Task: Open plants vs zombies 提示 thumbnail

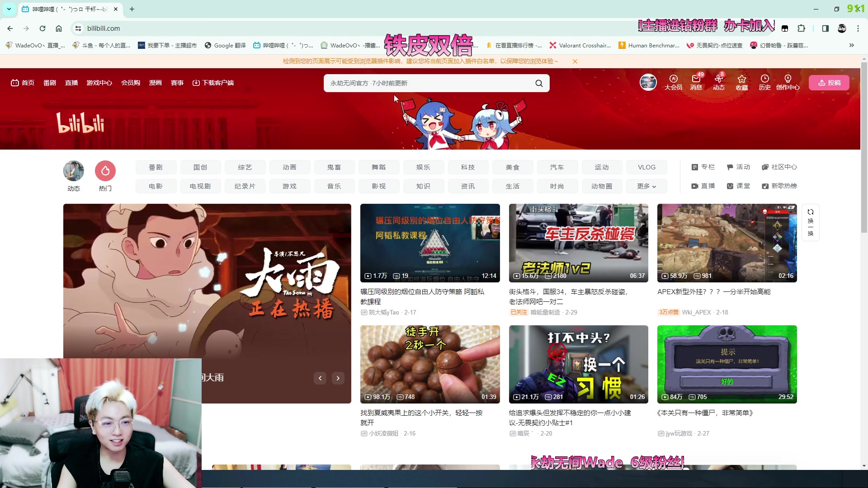Action: click(x=727, y=364)
